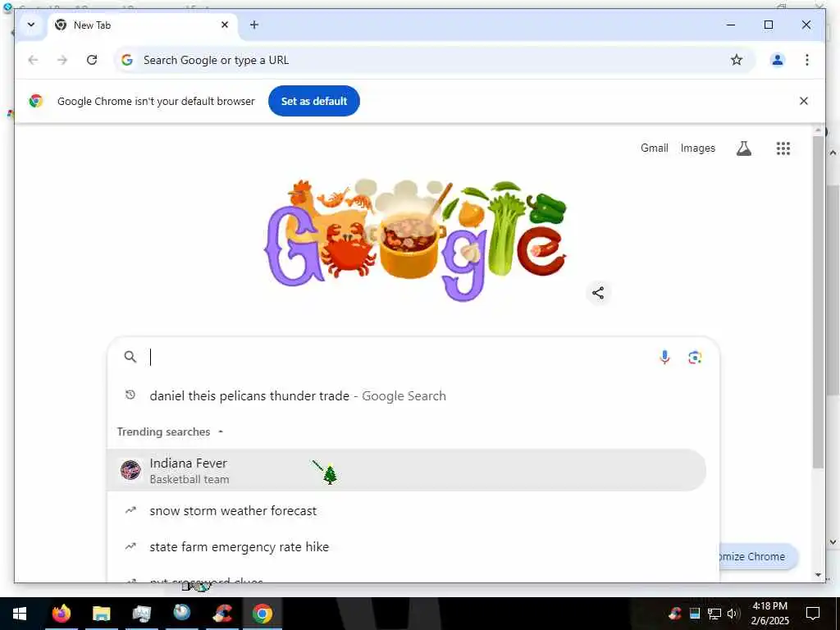Select state farm emergency rate hike suggestion
Viewport: 840px width, 630px height.
tap(407, 547)
